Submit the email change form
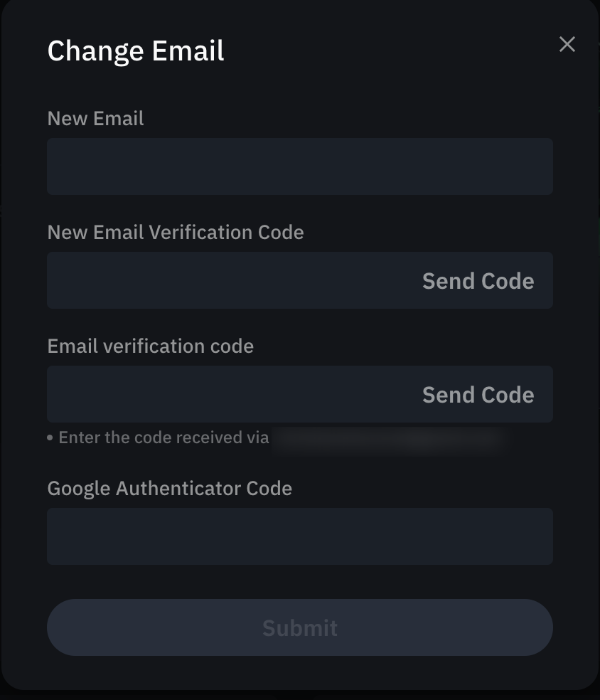The image size is (600, 700). [x=300, y=627]
